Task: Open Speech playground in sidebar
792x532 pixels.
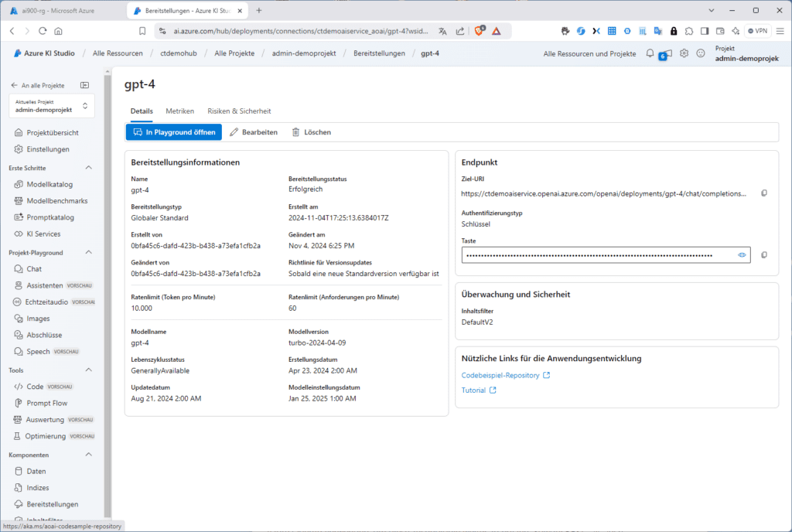Action: pyautogui.click(x=46, y=352)
